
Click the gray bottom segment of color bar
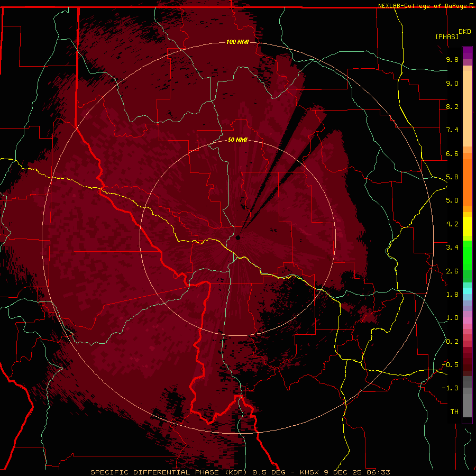467,405
